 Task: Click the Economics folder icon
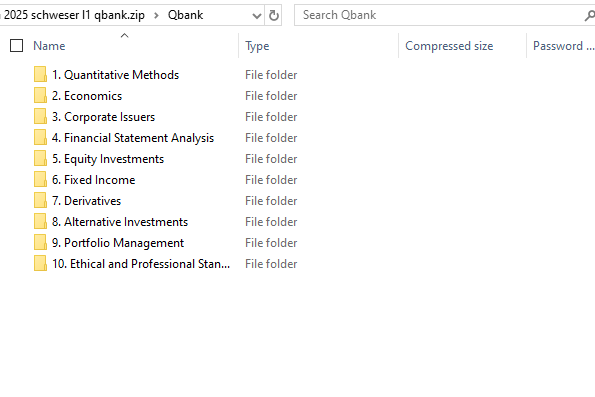pos(40,95)
